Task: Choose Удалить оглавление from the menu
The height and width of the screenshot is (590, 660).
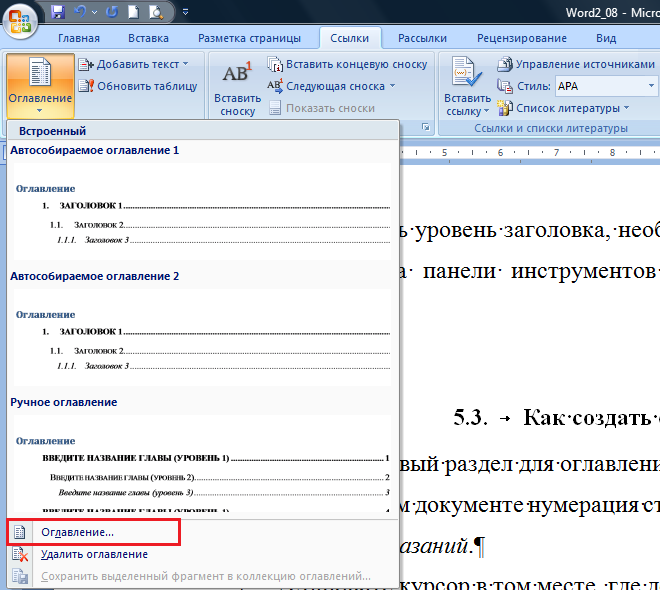Action: pyautogui.click(x=93, y=554)
